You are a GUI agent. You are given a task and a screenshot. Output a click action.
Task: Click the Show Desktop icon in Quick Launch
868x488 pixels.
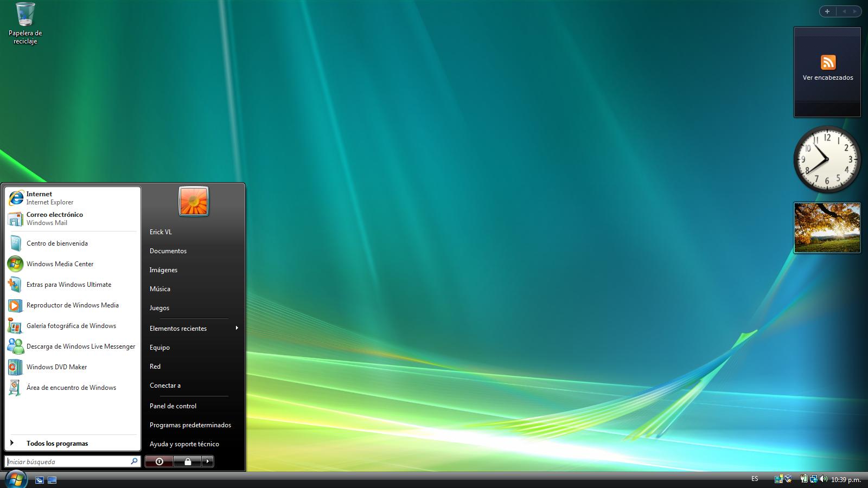pyautogui.click(x=39, y=479)
